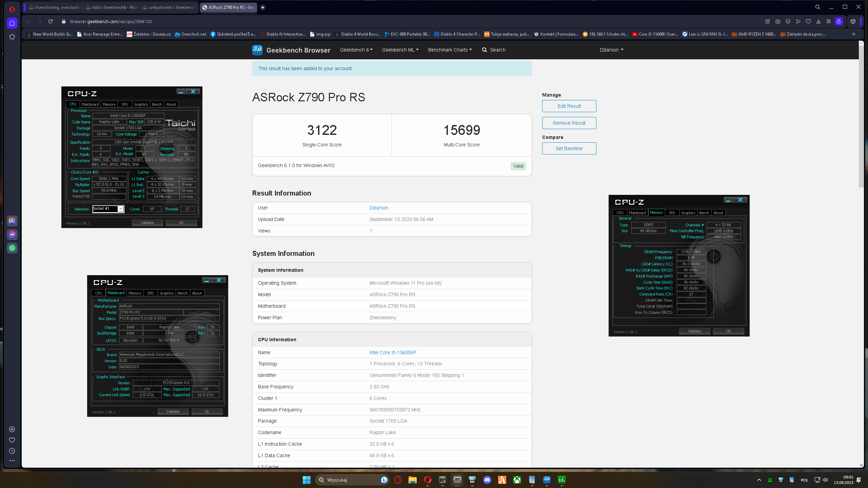Screen dimensions: 868x488
Task: Click the Geekbench Browser logo
Action: click(x=291, y=50)
